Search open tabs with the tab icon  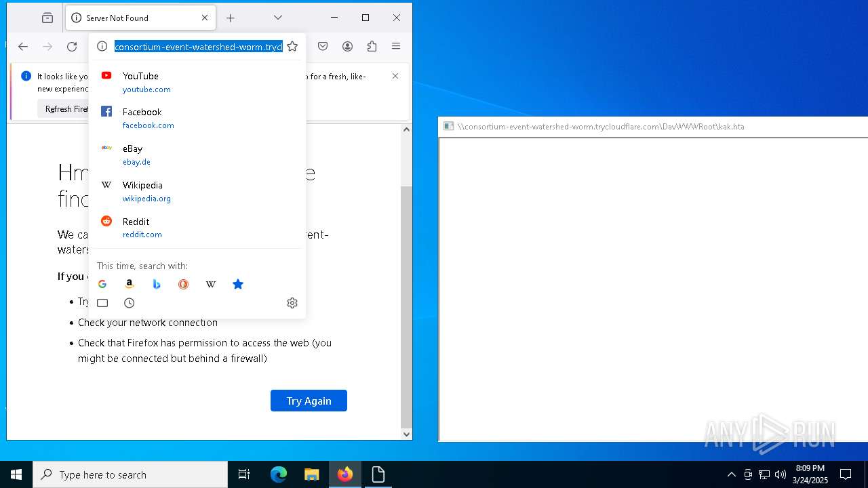click(102, 303)
